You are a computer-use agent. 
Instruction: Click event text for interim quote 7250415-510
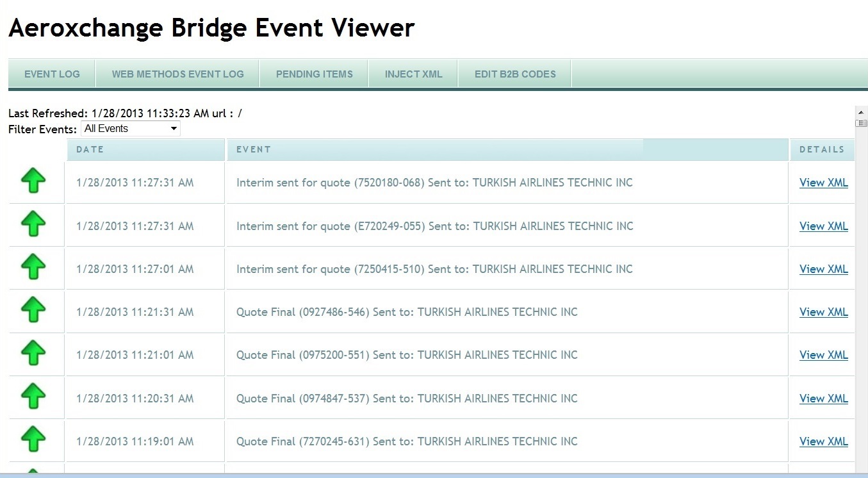(x=434, y=269)
